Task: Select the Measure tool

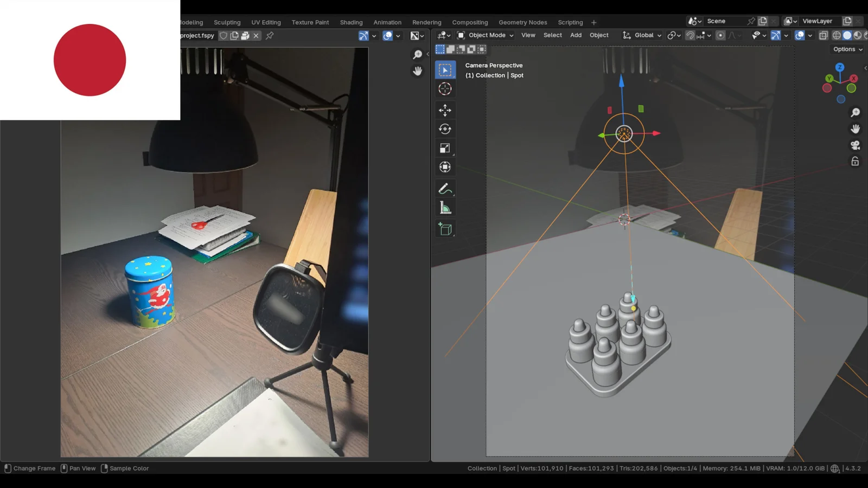Action: (445, 208)
